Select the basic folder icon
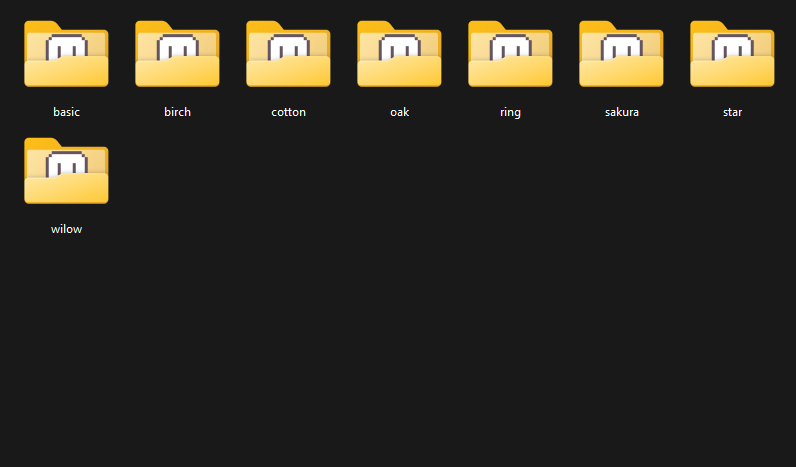Viewport: 796px width, 467px height. click(67, 54)
